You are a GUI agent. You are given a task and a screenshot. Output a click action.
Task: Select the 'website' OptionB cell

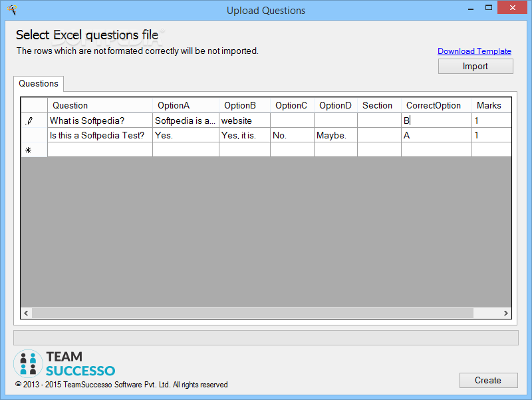coord(244,120)
